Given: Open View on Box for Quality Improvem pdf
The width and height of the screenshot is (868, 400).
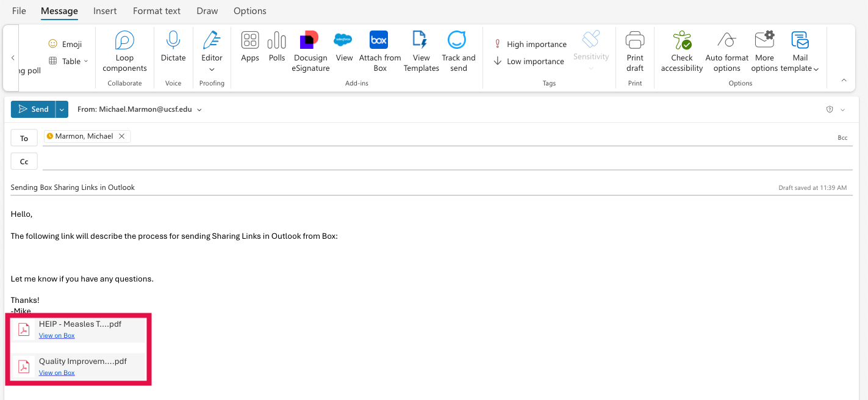Looking at the screenshot, I should click(57, 373).
